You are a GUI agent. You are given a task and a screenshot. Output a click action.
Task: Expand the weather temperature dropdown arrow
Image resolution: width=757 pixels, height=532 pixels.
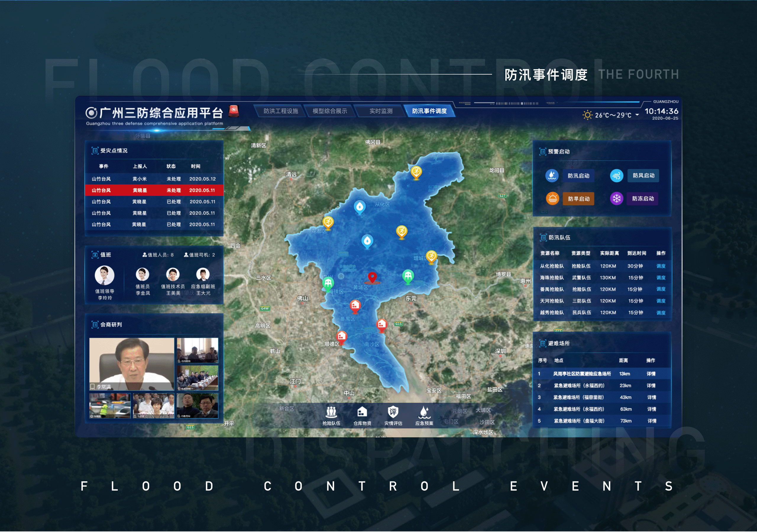click(x=637, y=115)
